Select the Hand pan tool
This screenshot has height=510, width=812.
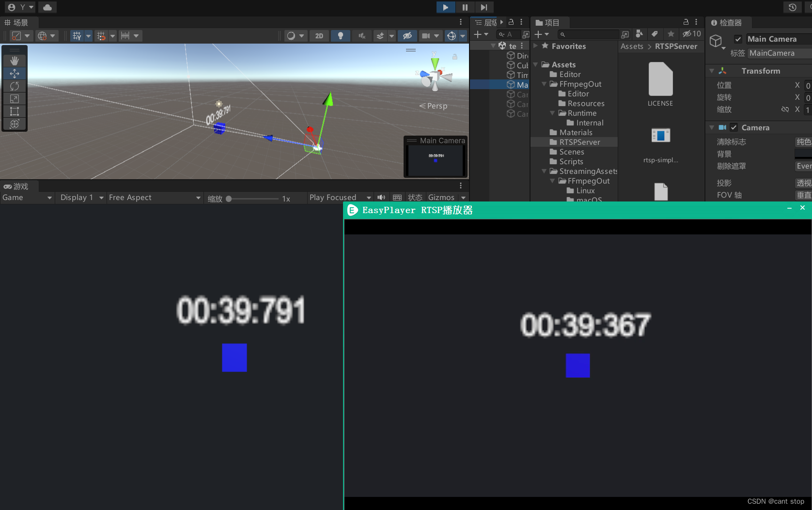pyautogui.click(x=15, y=61)
